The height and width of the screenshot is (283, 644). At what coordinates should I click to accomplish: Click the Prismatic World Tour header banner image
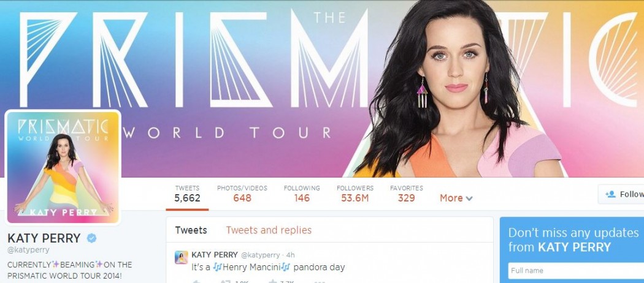click(322, 89)
